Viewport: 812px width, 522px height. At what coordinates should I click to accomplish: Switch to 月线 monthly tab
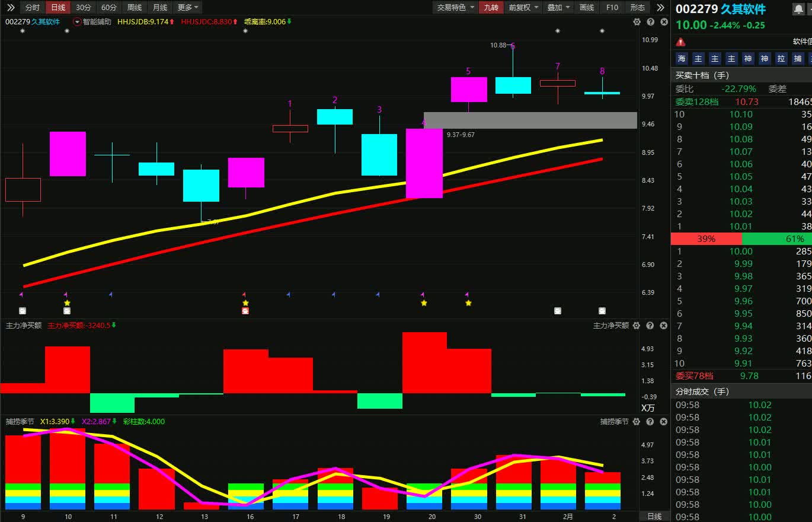click(x=160, y=8)
